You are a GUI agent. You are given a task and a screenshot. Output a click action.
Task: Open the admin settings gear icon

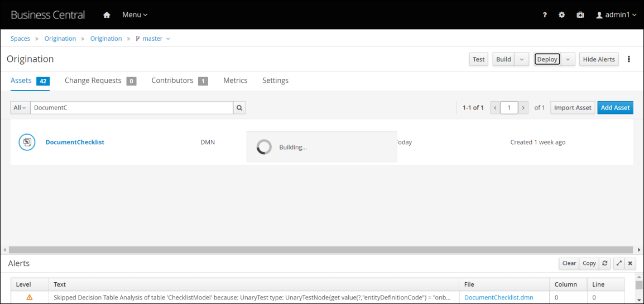coord(562,15)
